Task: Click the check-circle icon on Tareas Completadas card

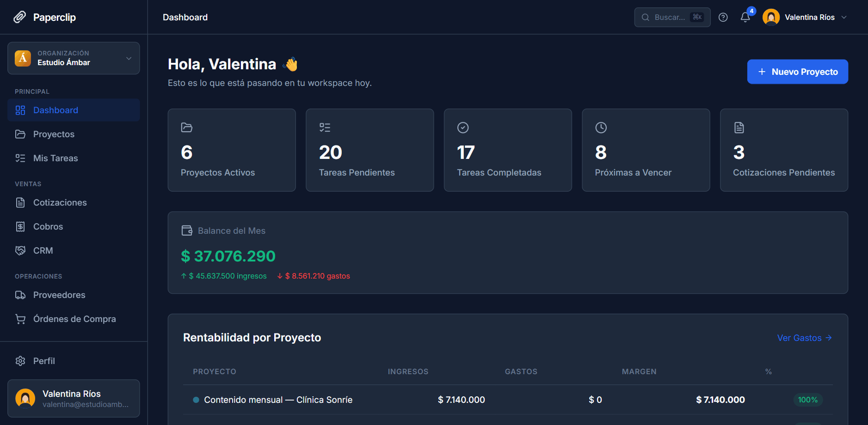Action: (x=463, y=127)
